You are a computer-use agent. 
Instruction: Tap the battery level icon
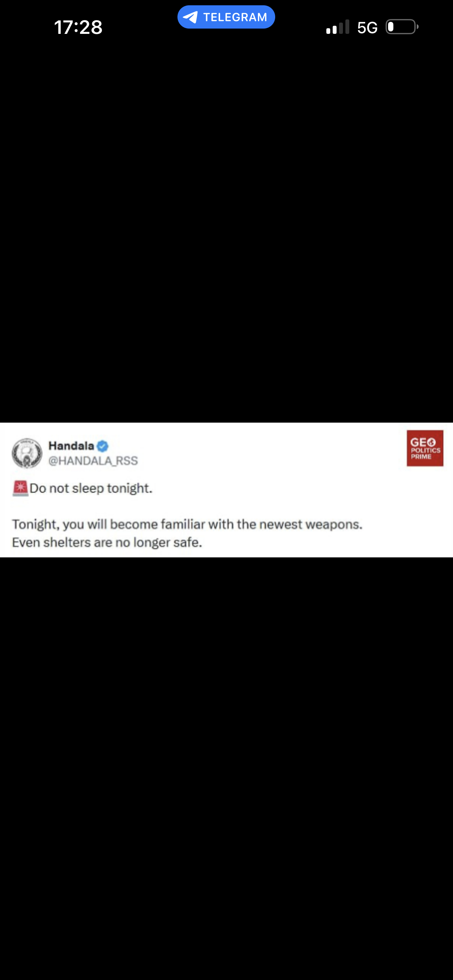point(402,27)
